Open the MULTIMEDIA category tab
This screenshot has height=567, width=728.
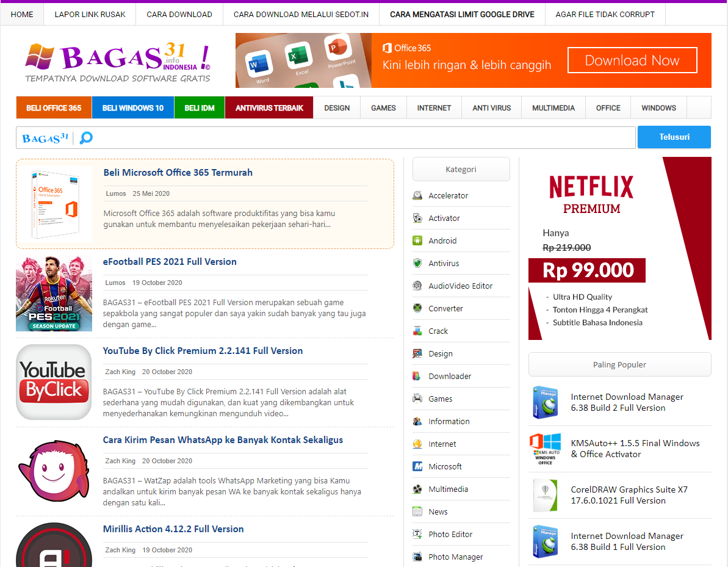[553, 108]
